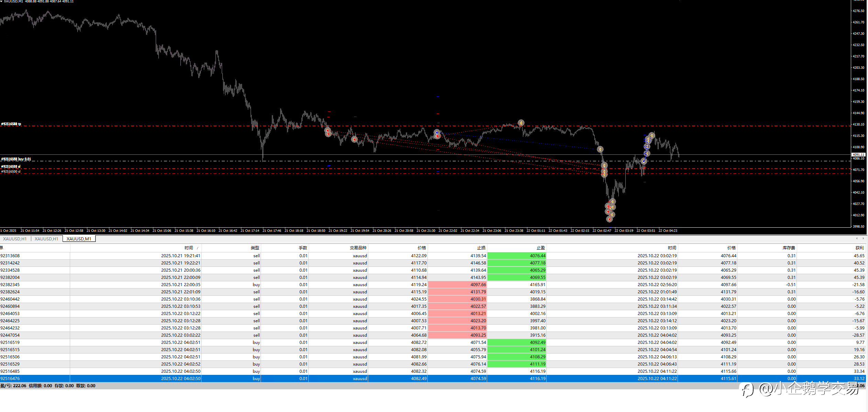Click the blue buy-entry arrow marker near 4086
Image resolution: width=868 pixels, height=412 pixels.
point(644,161)
